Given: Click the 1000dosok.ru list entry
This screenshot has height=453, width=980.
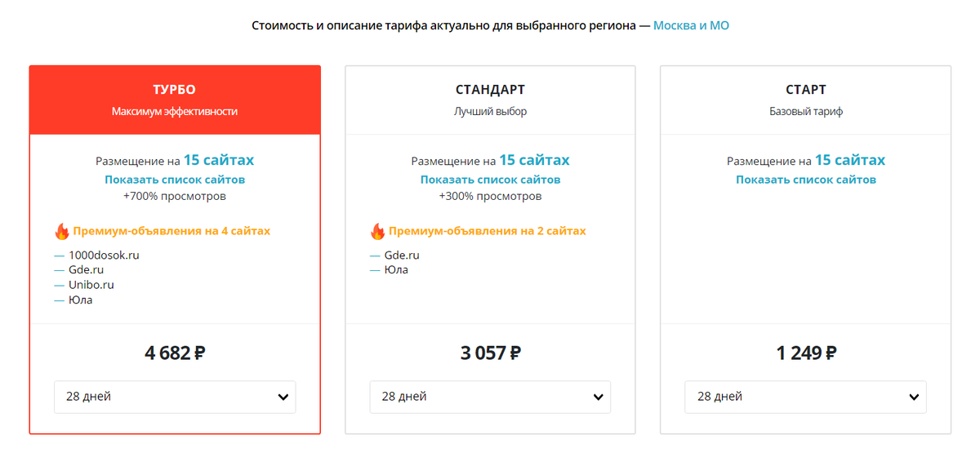Looking at the screenshot, I should point(104,255).
